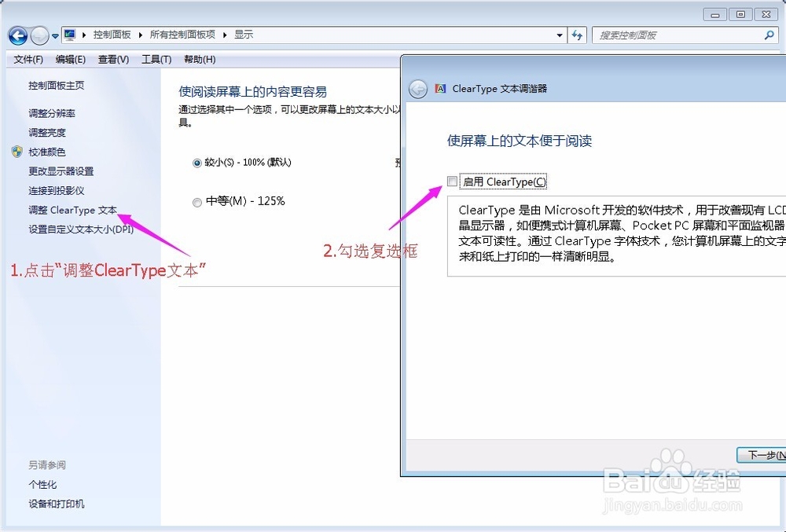This screenshot has width=786, height=532.
Task: Select the 较小(S) - 100% radio button
Action: pyautogui.click(x=196, y=163)
